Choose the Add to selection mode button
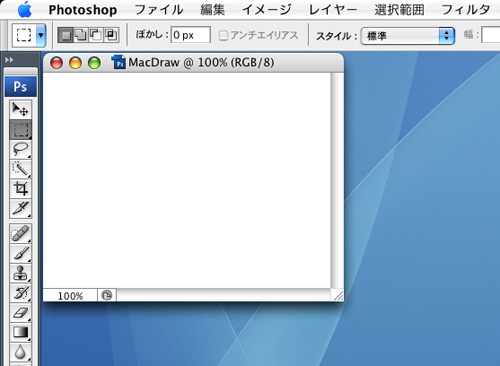The image size is (500, 366). click(x=81, y=35)
